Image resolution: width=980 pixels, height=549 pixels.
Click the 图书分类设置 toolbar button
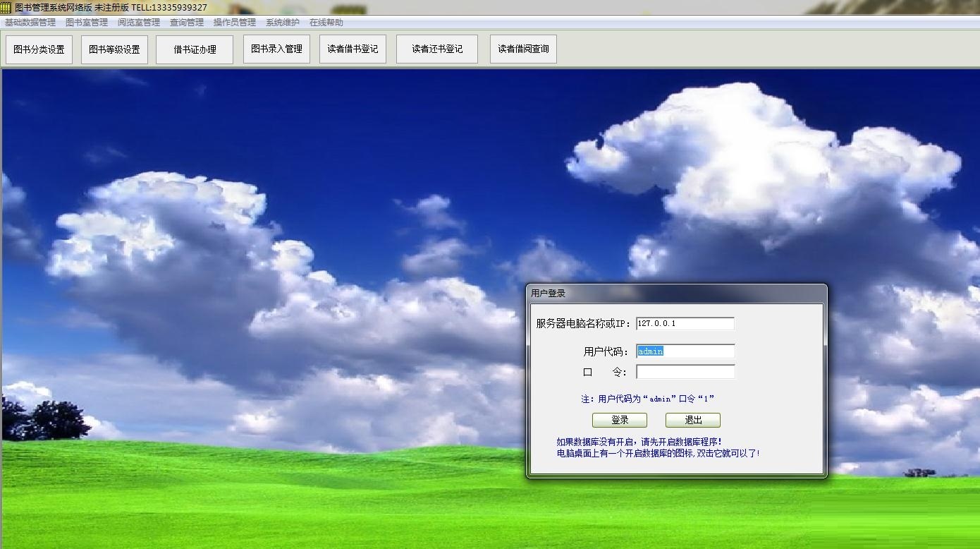[39, 49]
